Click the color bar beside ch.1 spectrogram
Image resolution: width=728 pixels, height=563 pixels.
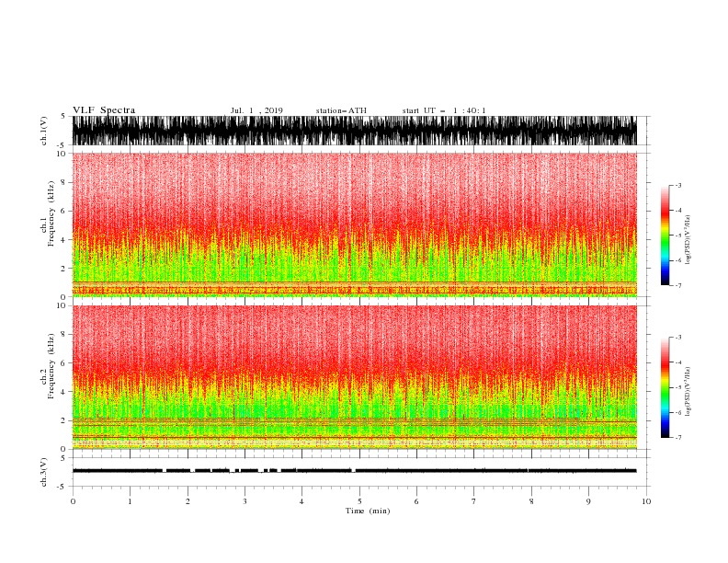pyautogui.click(x=665, y=236)
